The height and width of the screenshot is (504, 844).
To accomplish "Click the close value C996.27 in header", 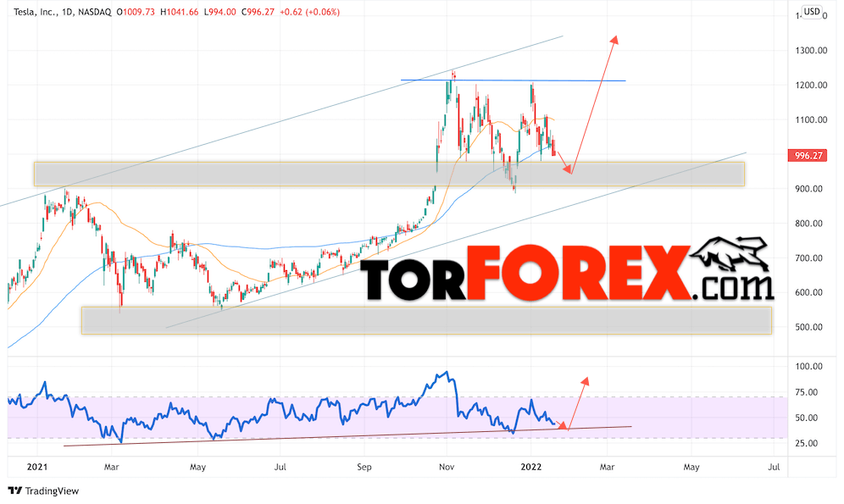I will (258, 12).
